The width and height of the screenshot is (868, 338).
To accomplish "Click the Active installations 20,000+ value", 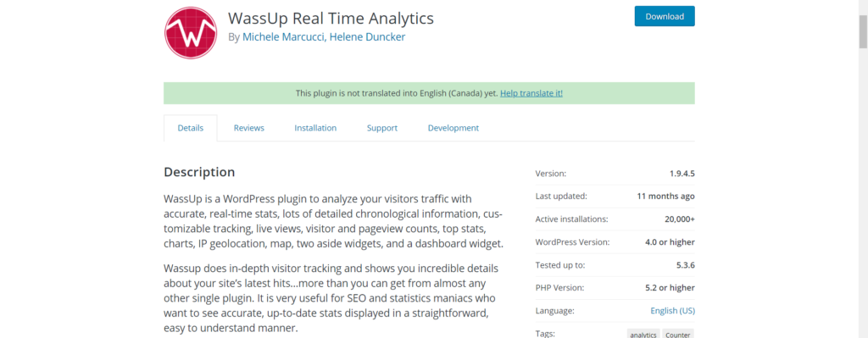I will [x=680, y=219].
